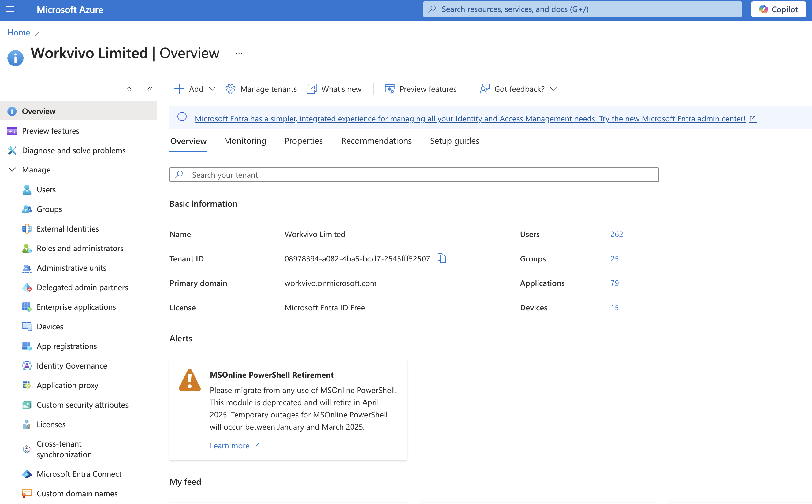Click the Search your tenant field

coord(414,175)
